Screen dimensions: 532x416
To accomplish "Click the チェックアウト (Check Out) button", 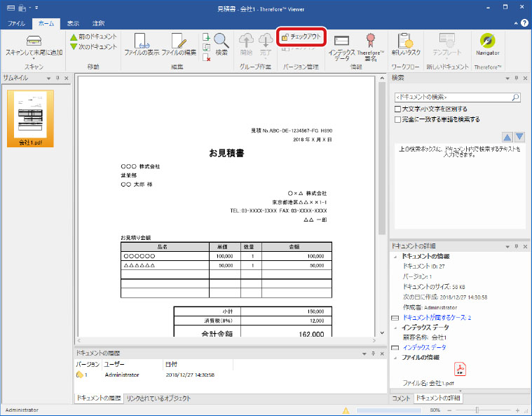I will [302, 36].
